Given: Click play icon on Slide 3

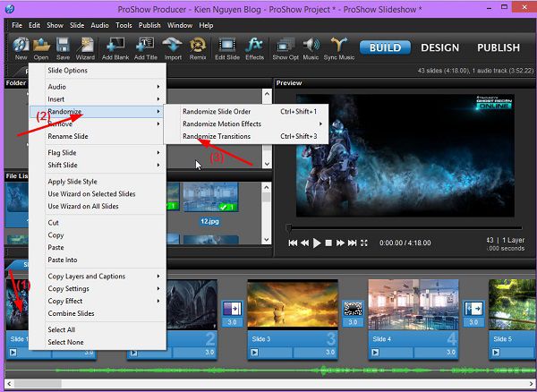Looking at the screenshot, I should tap(254, 352).
